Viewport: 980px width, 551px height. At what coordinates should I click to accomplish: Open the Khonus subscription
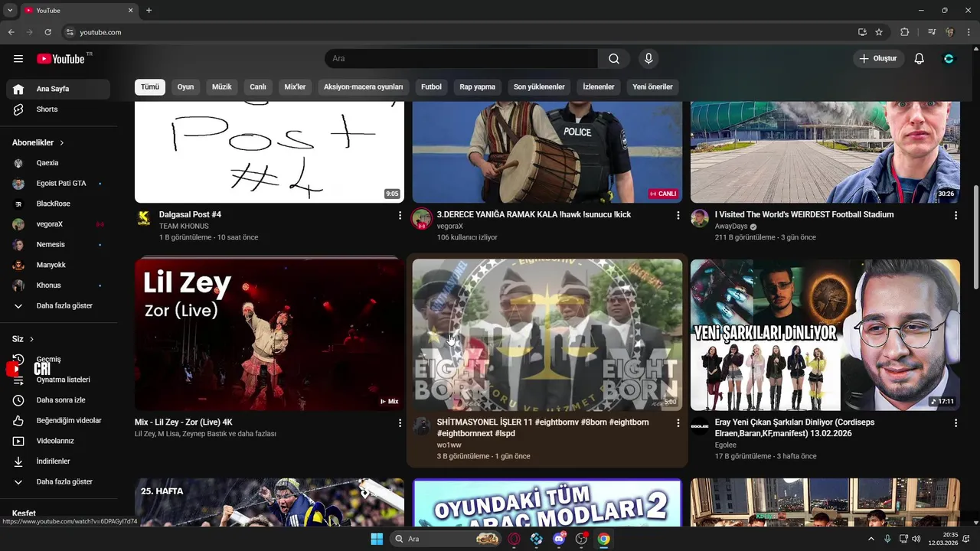(x=58, y=285)
